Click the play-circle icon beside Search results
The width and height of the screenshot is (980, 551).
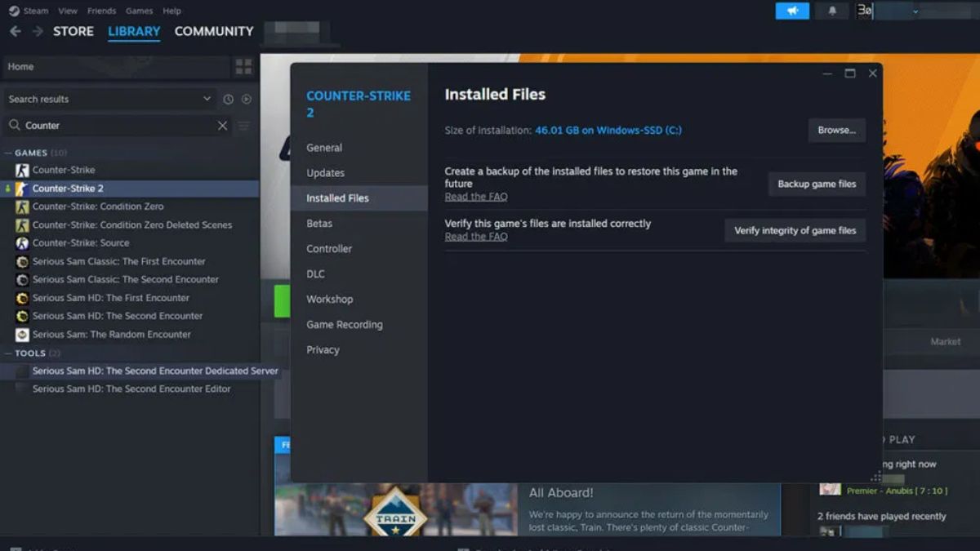247,100
